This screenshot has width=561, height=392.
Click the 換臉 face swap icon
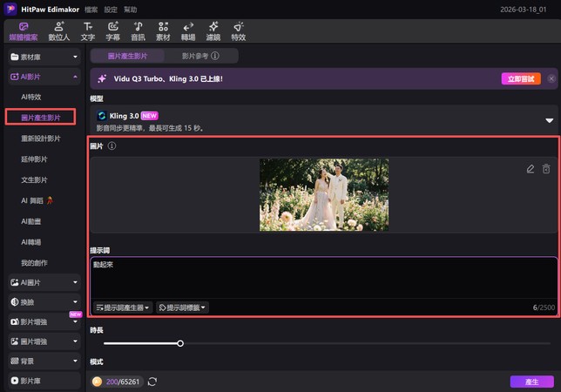(x=14, y=302)
